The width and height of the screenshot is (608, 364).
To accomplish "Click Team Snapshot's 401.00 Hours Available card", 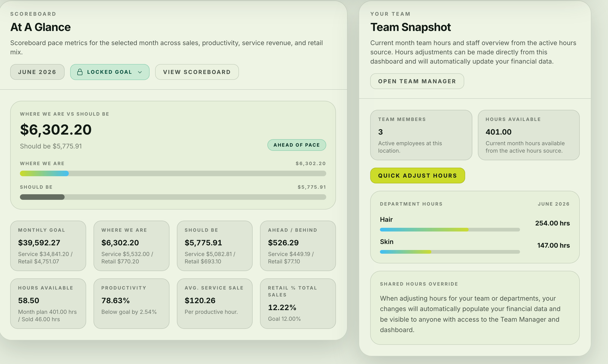I will (529, 135).
